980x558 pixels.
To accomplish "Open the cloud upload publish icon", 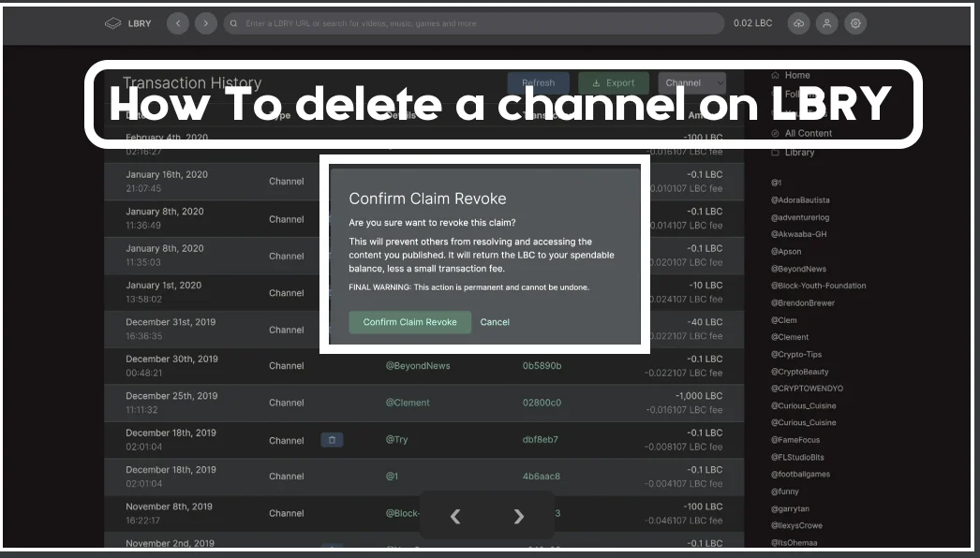I will coord(799,23).
